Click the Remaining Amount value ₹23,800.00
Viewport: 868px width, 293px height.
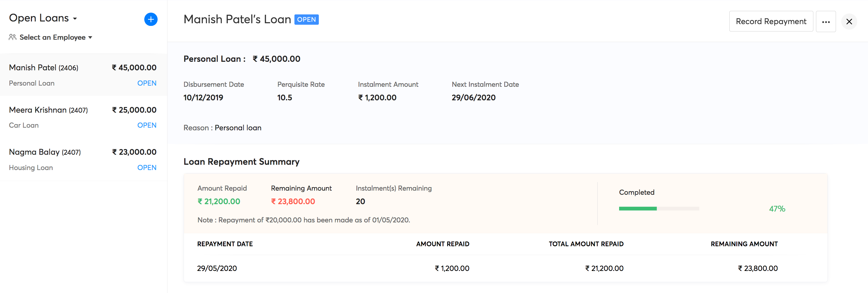[x=293, y=201]
